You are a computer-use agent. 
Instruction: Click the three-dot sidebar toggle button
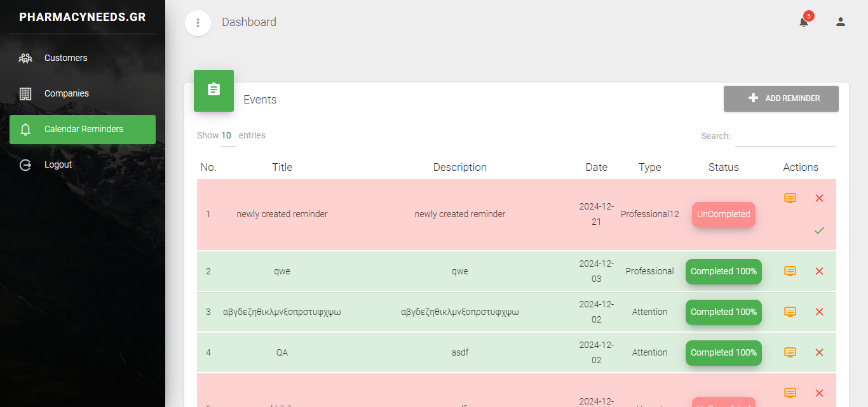coord(198,23)
